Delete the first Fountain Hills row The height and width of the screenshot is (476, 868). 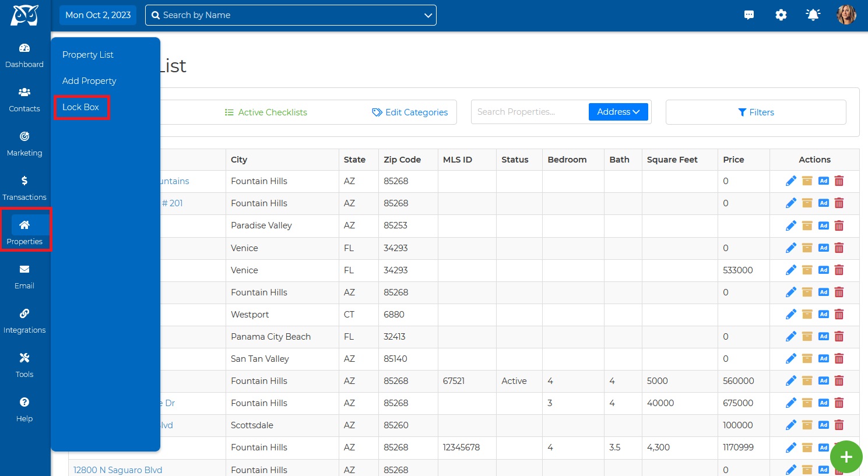click(839, 181)
